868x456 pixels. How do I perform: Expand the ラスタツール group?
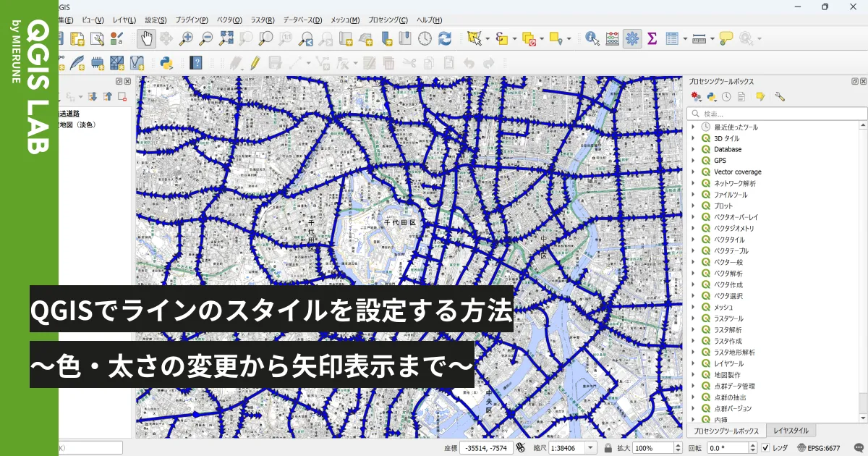pos(693,318)
